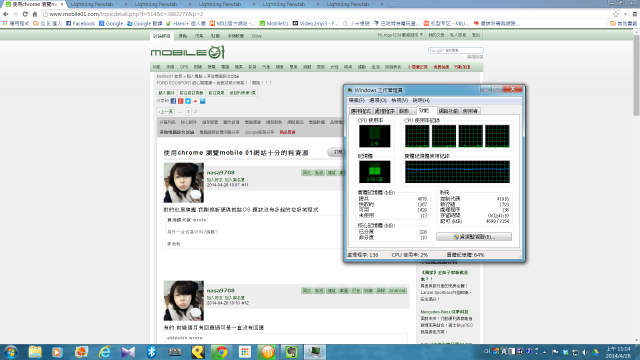This screenshot has width=640, height=360.
Task: Launch Internet Explorer from the taskbar
Action: (105, 352)
